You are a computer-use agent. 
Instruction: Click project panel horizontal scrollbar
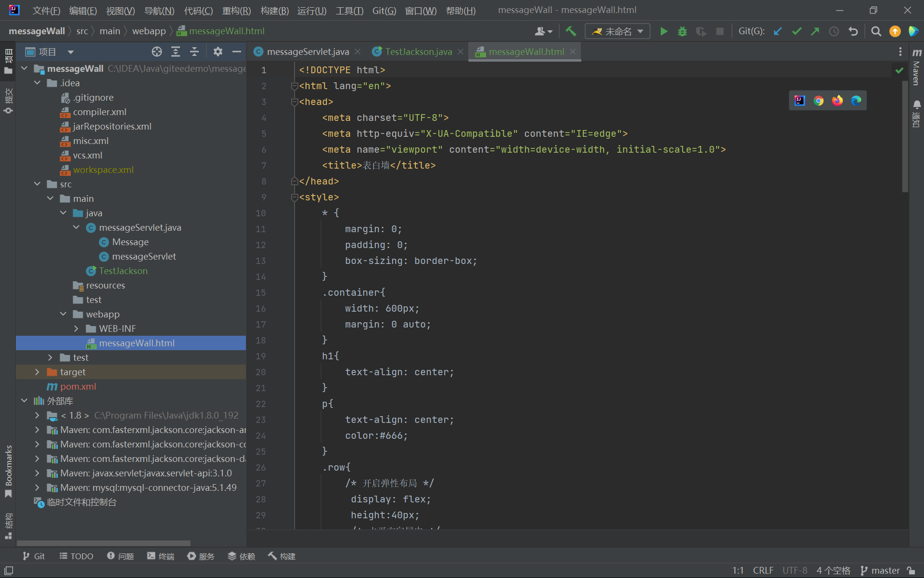(103, 543)
